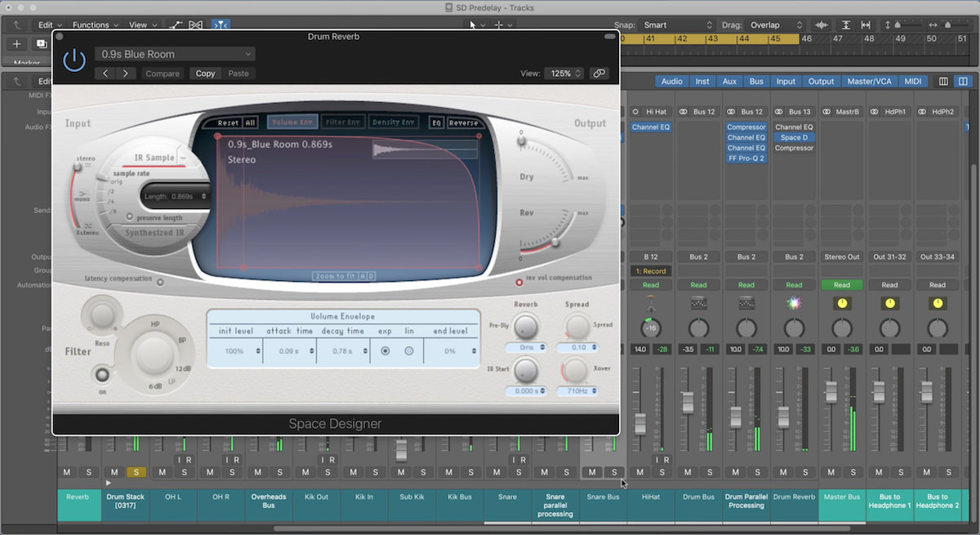Viewport: 980px width, 535px height.
Task: Click the horizontal auto zoom icon
Action: (866, 25)
